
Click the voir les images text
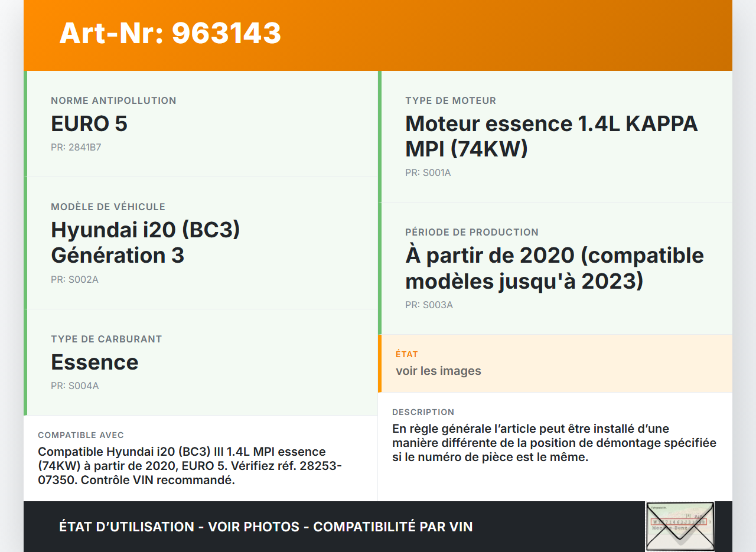click(438, 371)
